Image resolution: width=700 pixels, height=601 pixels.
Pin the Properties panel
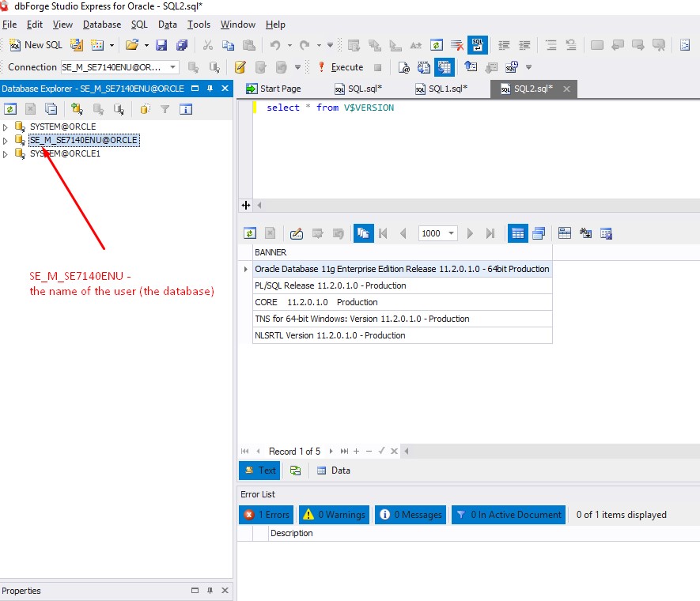coord(210,590)
